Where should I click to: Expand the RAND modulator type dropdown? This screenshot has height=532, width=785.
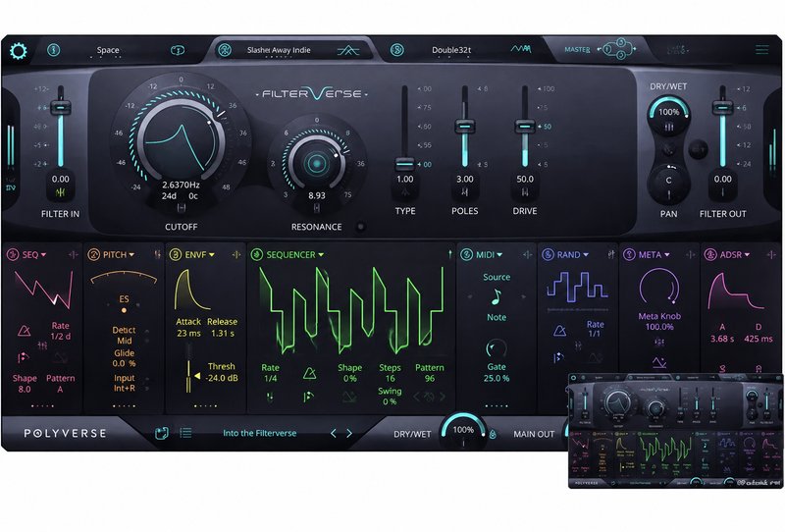click(x=586, y=255)
